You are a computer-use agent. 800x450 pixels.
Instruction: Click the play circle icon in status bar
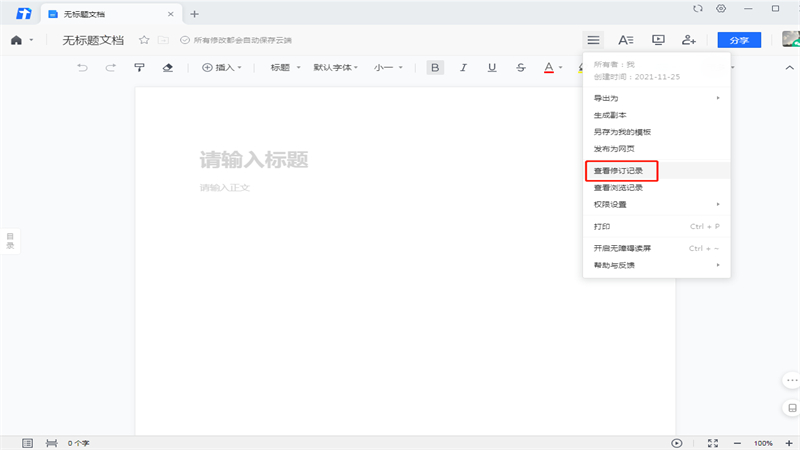[x=677, y=443]
